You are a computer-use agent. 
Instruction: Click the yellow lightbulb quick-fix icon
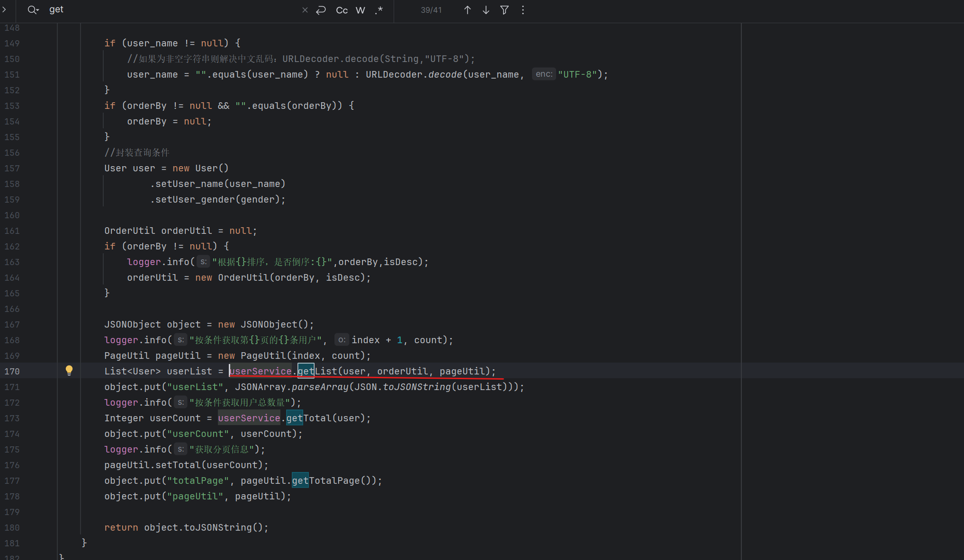click(69, 370)
